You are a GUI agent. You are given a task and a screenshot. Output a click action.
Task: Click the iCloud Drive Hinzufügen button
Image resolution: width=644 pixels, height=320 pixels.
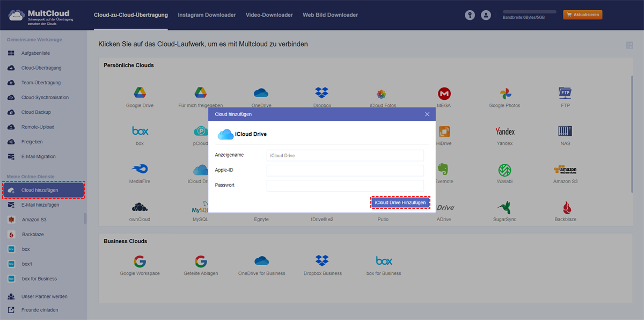point(400,202)
